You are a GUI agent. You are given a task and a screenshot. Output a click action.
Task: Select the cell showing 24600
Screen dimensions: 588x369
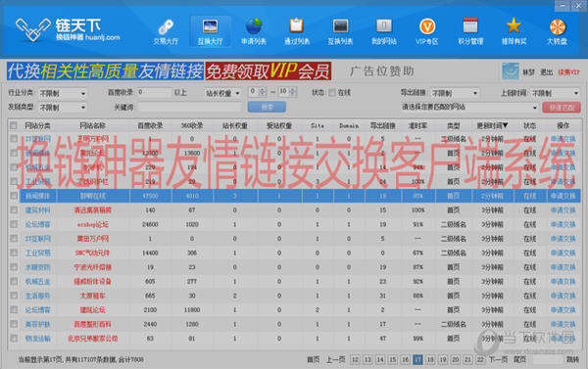[x=150, y=224]
